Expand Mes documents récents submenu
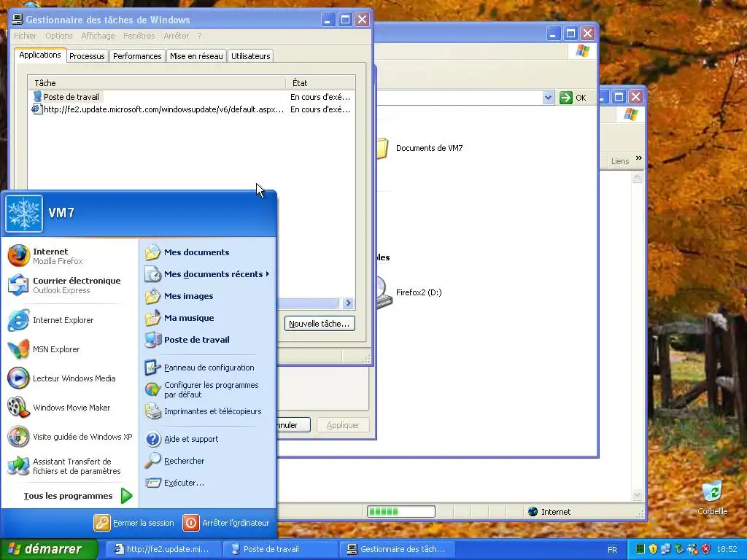Image resolution: width=747 pixels, height=560 pixels. pos(208,274)
